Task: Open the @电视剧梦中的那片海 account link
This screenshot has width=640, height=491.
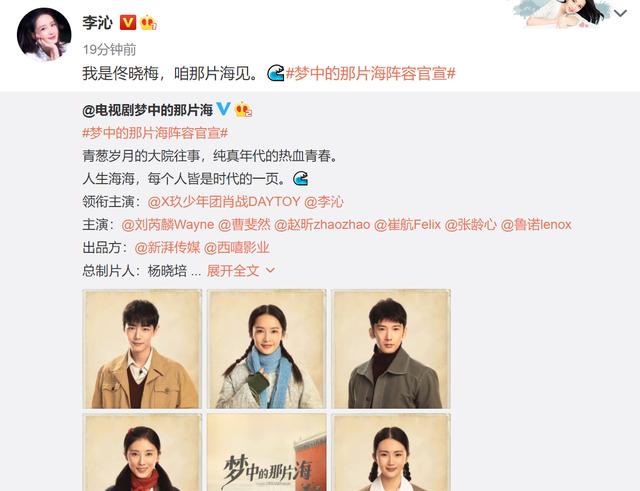Action: click(x=148, y=110)
